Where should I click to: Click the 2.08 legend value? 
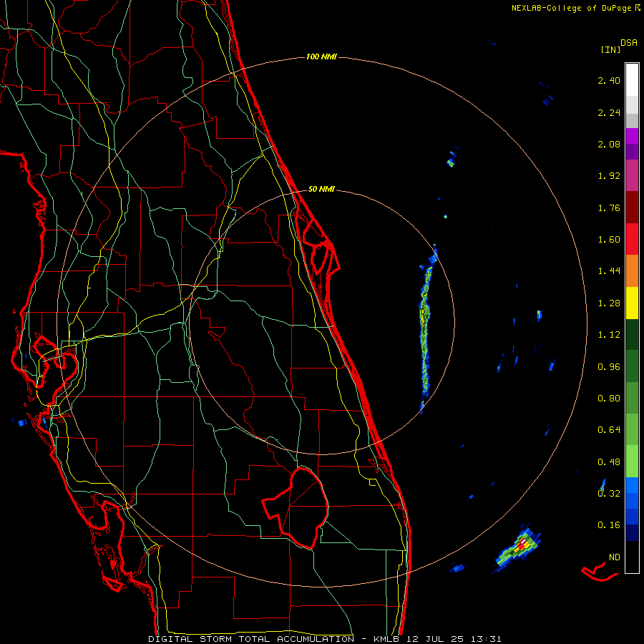pyautogui.click(x=609, y=144)
